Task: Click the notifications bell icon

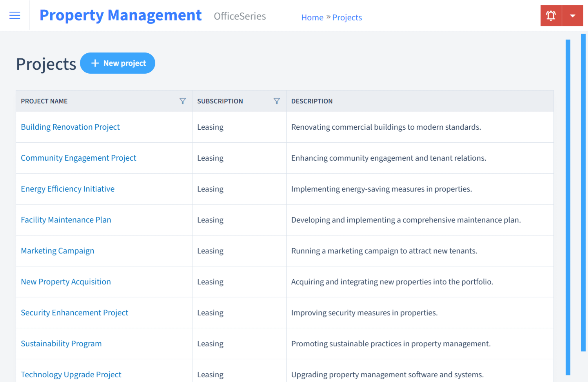Action: pyautogui.click(x=551, y=15)
